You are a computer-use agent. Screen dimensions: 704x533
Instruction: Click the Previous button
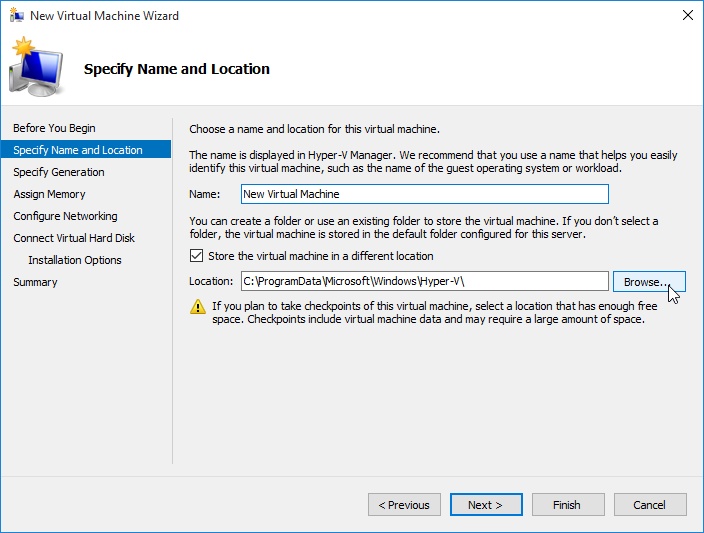[x=404, y=505]
